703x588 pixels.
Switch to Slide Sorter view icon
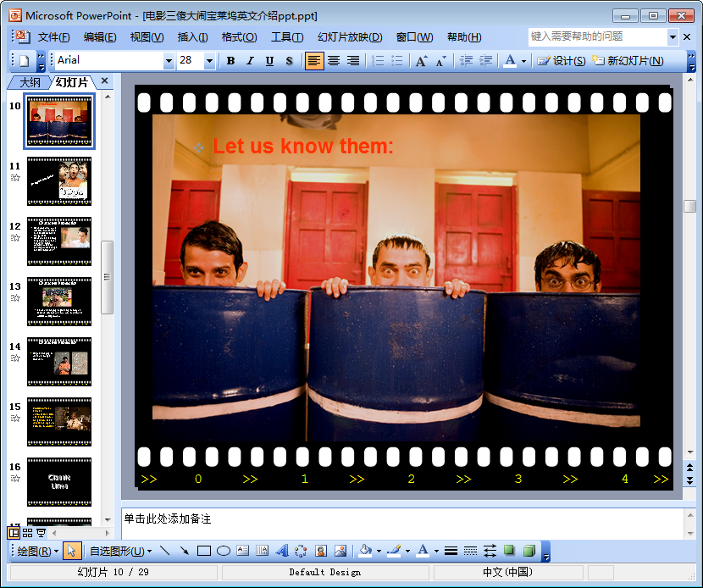tap(27, 533)
